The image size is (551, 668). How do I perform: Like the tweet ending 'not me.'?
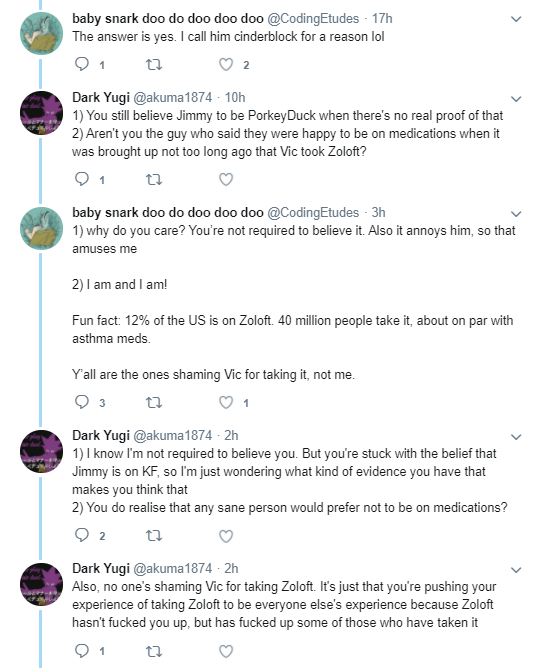click(226, 402)
